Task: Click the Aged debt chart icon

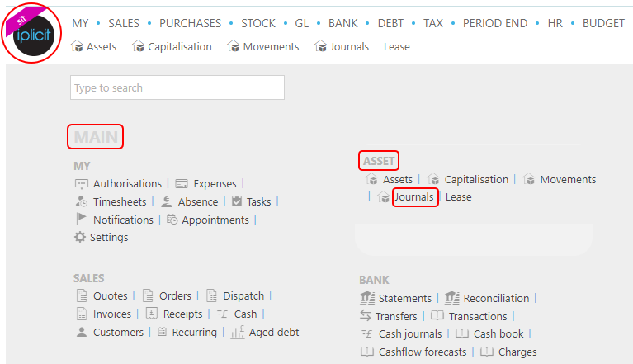Action: point(238,333)
